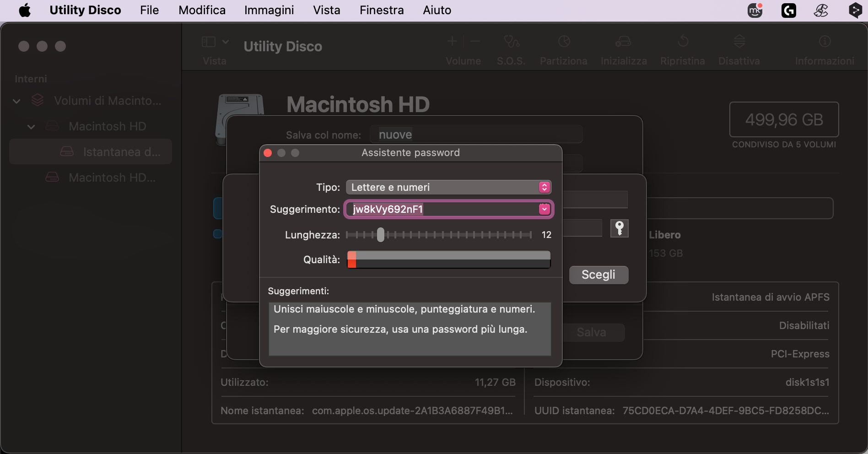Click the Lunghezza value 12
Screen dimensions: 868x454
click(546, 235)
